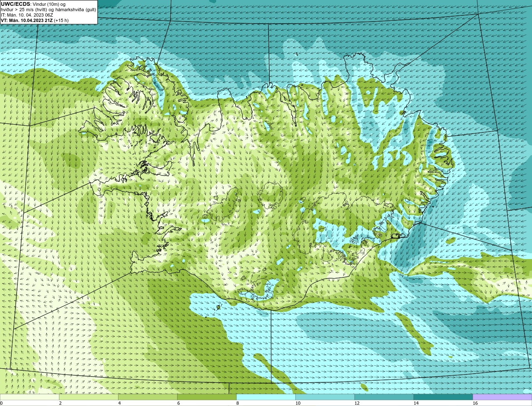Click the legend scale label '10'
This screenshot has height=406, width=532.
click(298, 403)
